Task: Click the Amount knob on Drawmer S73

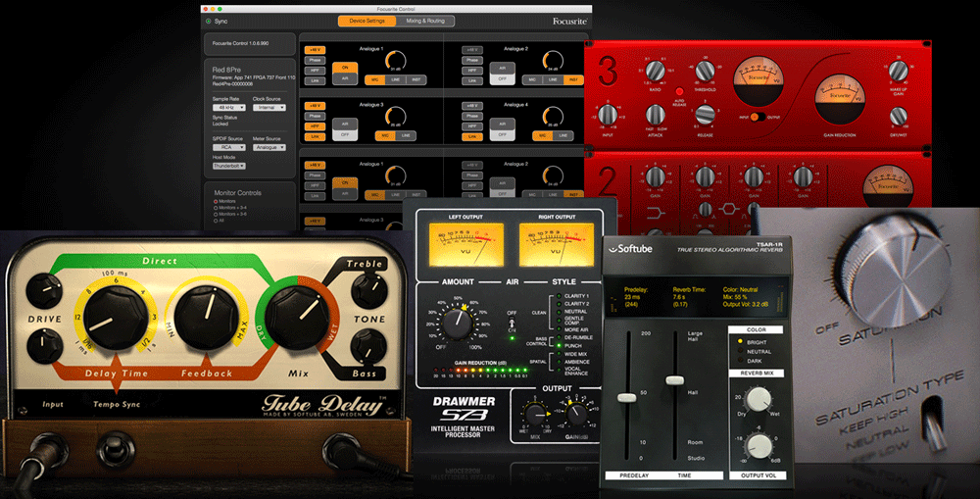Action: 458,323
